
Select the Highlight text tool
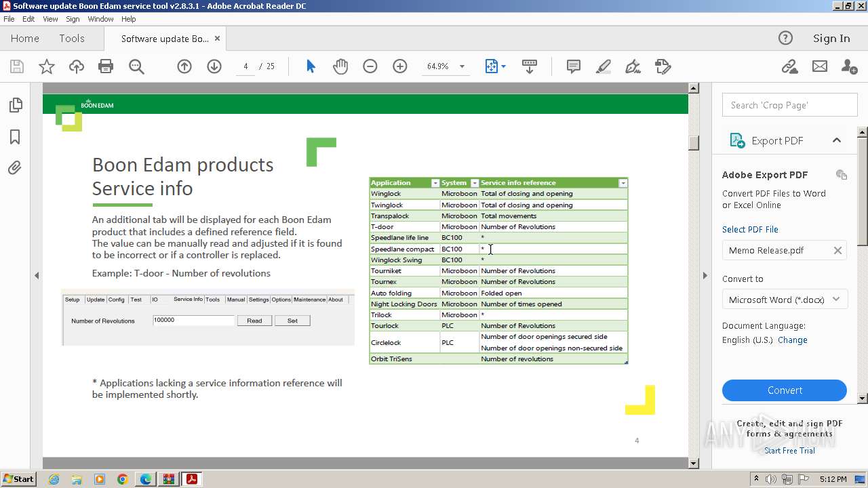[x=603, y=66]
